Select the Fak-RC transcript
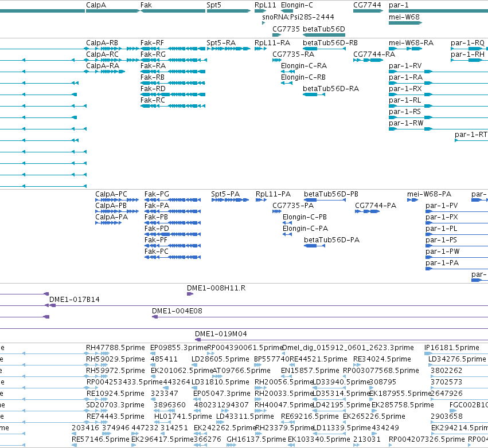The height and width of the screenshot is (448, 488). (173, 106)
